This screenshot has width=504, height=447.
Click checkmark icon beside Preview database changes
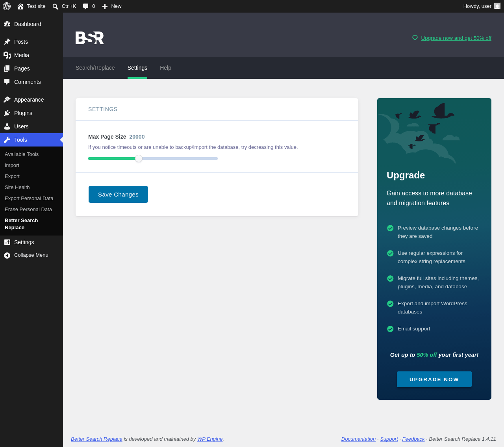[390, 228]
